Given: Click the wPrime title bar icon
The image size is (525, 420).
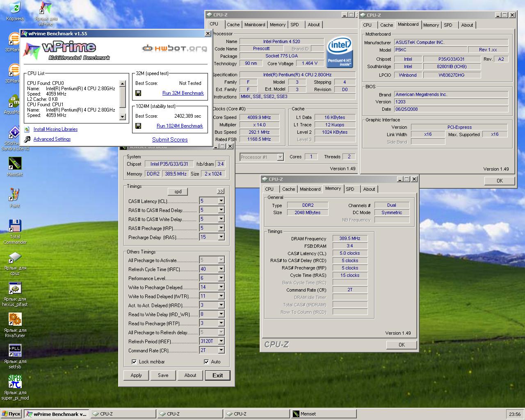Looking at the screenshot, I should click(x=25, y=34).
